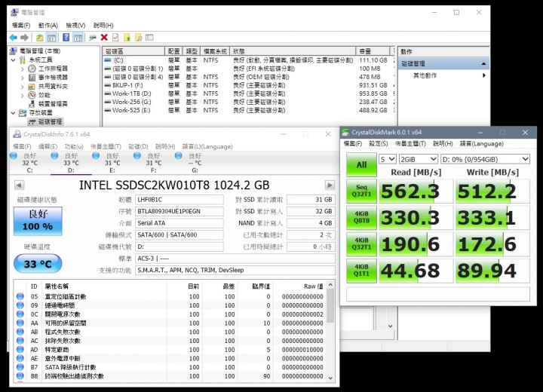Click the 容量 column header

373,51
